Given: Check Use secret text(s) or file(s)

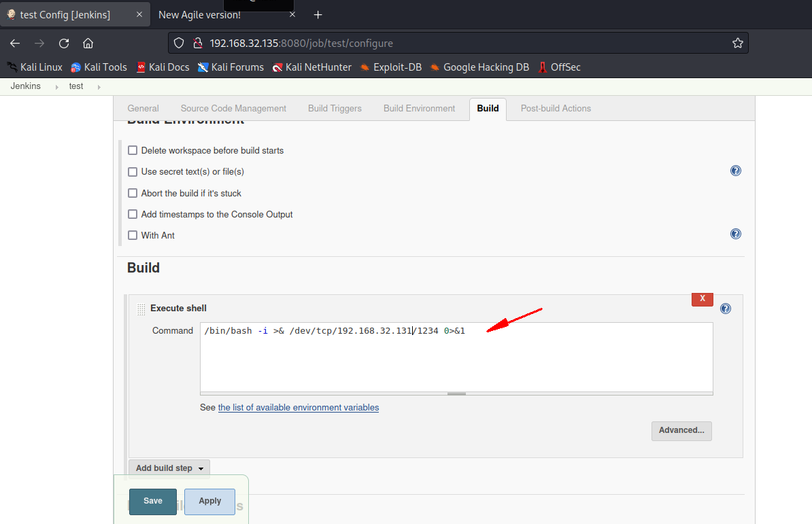Looking at the screenshot, I should pyautogui.click(x=133, y=172).
